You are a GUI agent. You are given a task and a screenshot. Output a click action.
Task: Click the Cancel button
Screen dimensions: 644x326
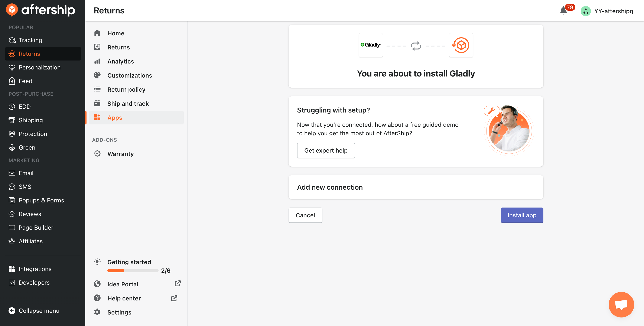(305, 215)
